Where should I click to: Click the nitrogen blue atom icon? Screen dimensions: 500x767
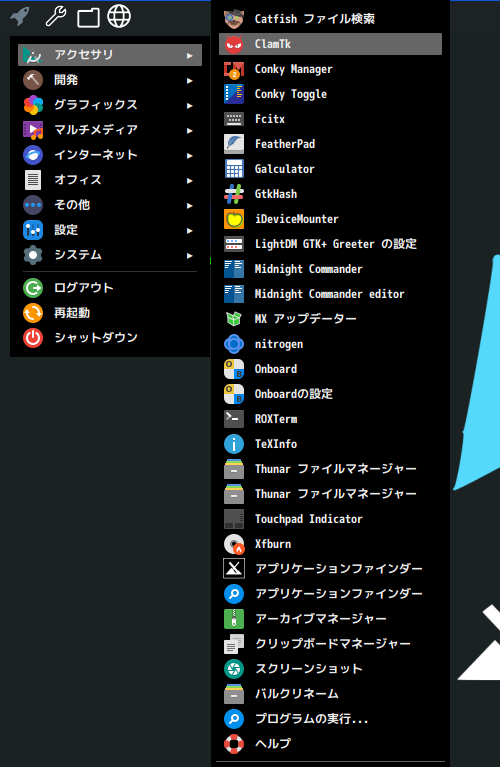[x=234, y=344]
